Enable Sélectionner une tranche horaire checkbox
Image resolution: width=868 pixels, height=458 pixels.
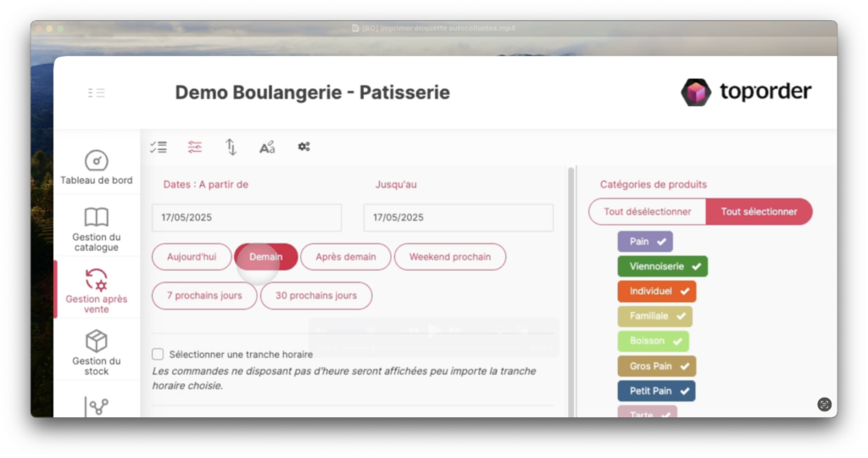(x=158, y=354)
